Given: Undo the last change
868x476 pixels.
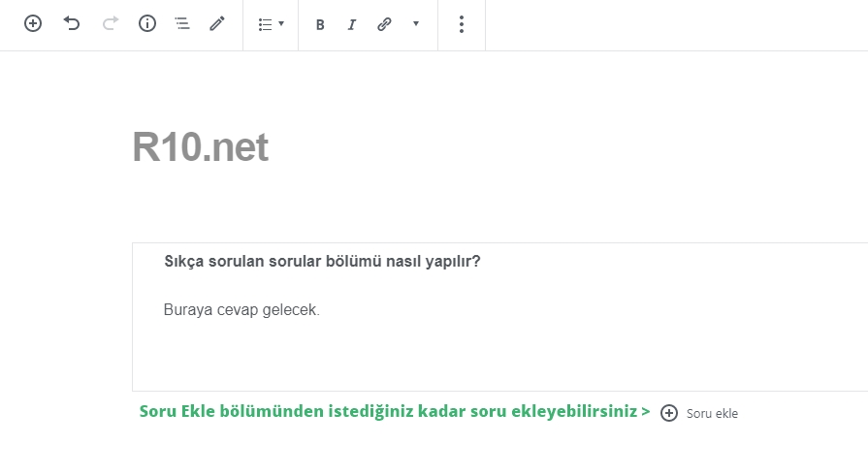Looking at the screenshot, I should 72,23.
